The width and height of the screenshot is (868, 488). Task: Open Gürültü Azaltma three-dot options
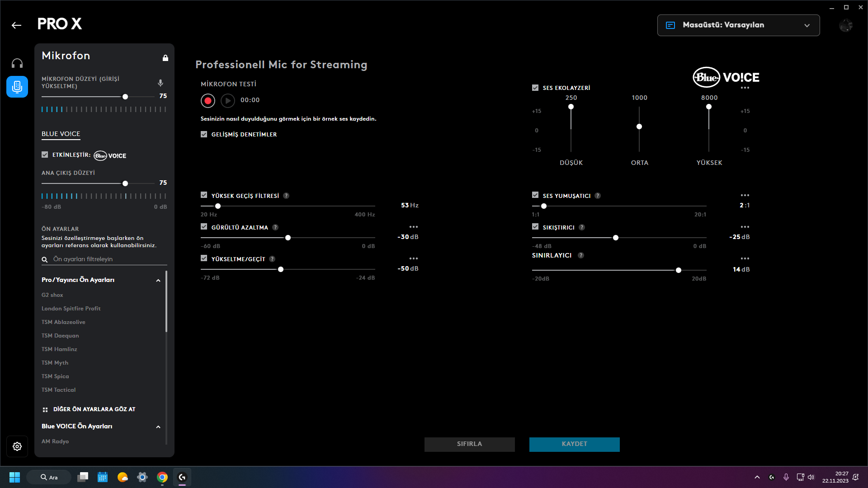(x=413, y=227)
